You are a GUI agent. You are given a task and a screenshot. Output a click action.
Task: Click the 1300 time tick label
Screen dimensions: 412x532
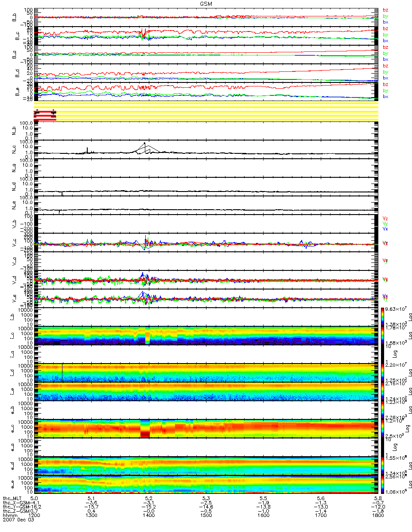(x=91, y=516)
